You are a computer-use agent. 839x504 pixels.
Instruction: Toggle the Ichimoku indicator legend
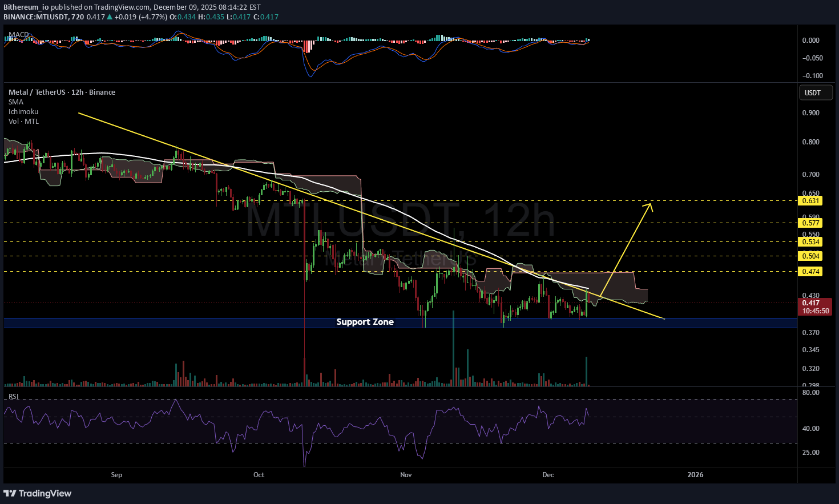coord(23,112)
